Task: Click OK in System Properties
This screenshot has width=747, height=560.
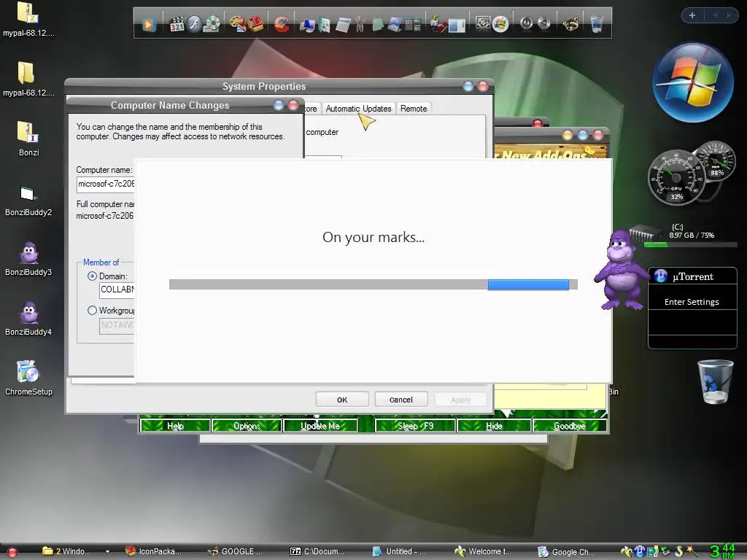Action: (342, 400)
